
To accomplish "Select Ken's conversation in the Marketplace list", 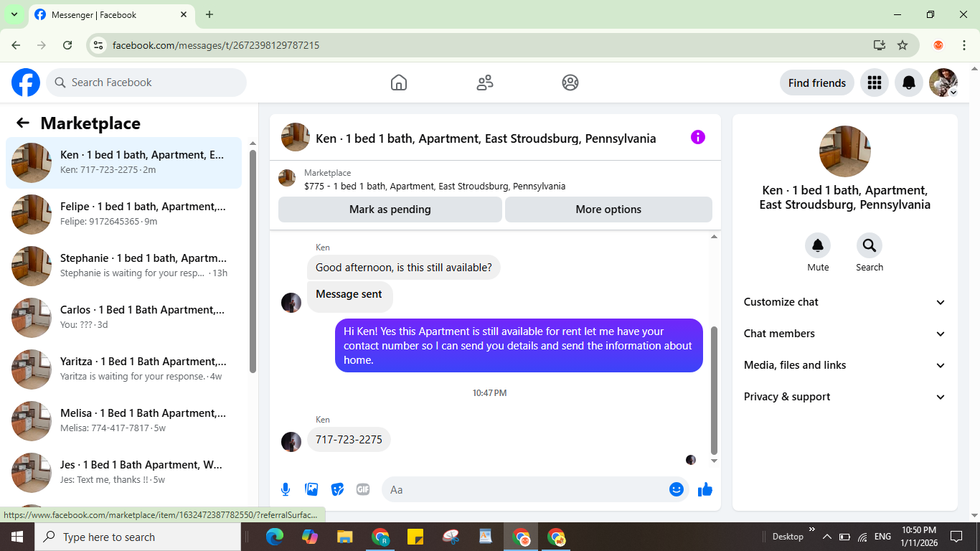I will [x=123, y=163].
